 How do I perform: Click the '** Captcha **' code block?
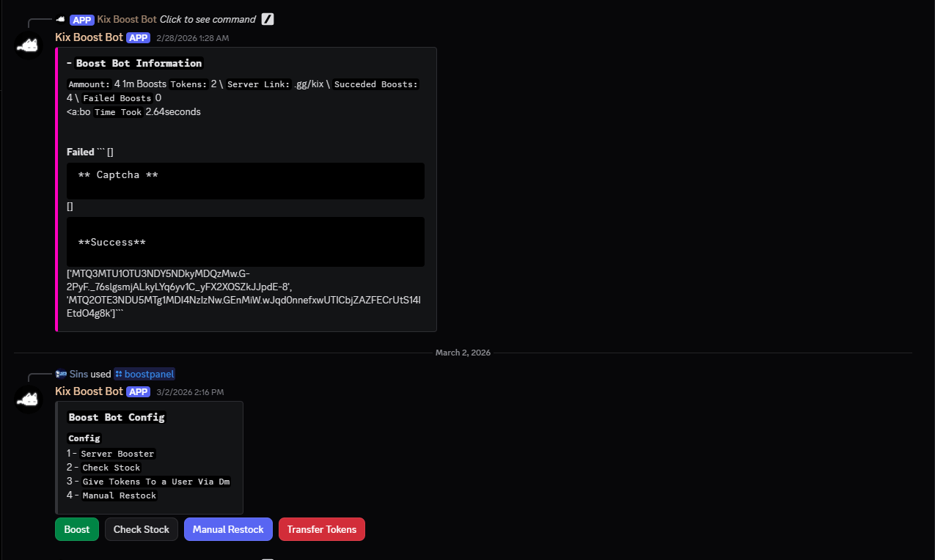(x=245, y=180)
